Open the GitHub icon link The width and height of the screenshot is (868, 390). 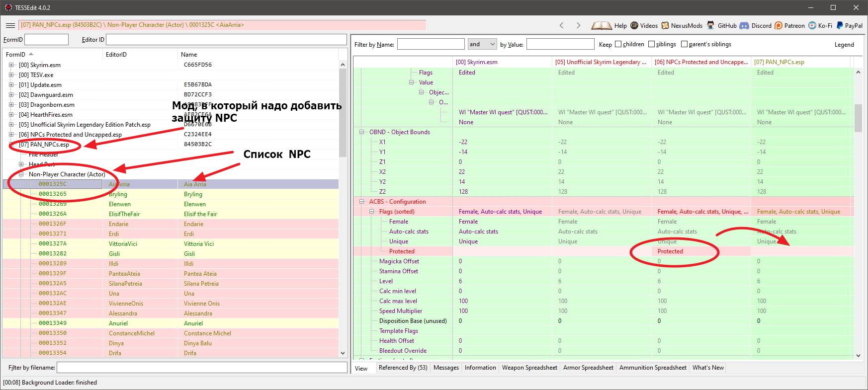(711, 25)
